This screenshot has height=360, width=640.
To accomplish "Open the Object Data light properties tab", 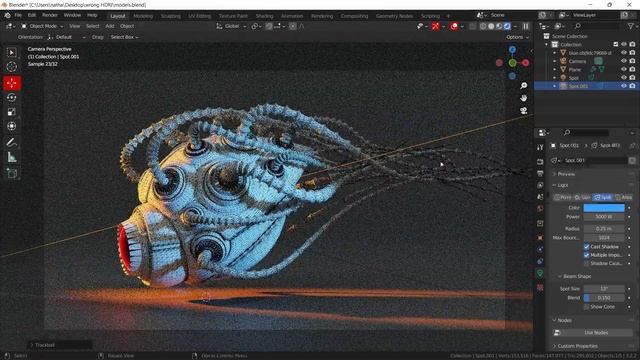I will [540, 273].
